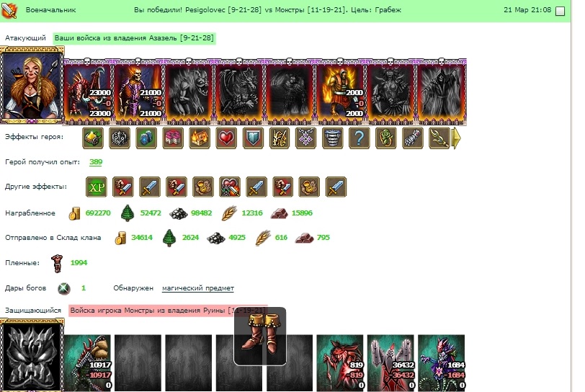Select the defender monster mask portrait

click(x=32, y=356)
